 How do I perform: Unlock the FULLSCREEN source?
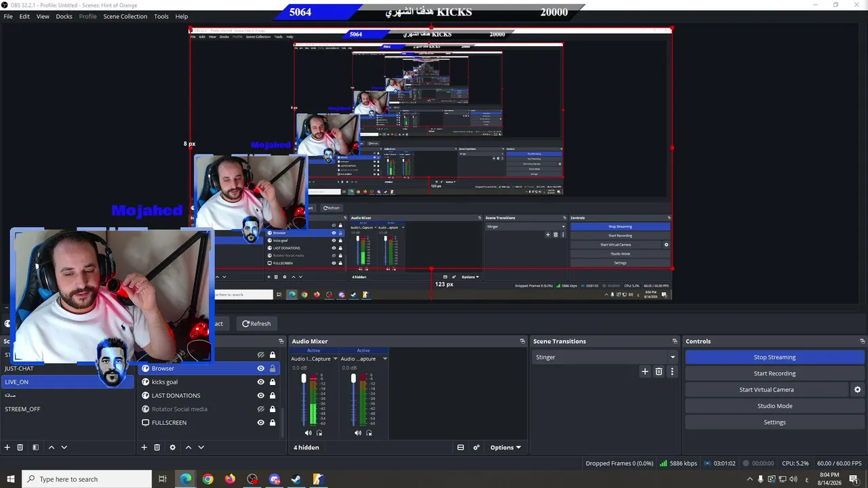click(273, 423)
